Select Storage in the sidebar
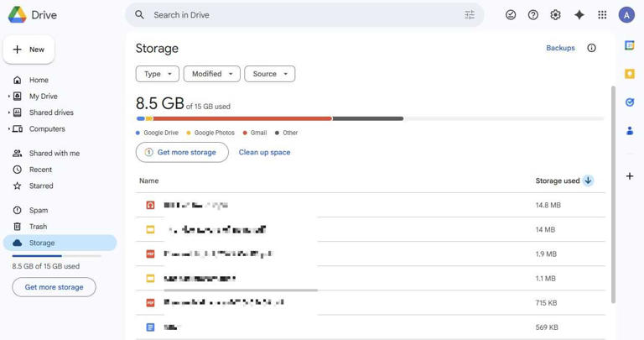The image size is (644, 340). point(60,243)
